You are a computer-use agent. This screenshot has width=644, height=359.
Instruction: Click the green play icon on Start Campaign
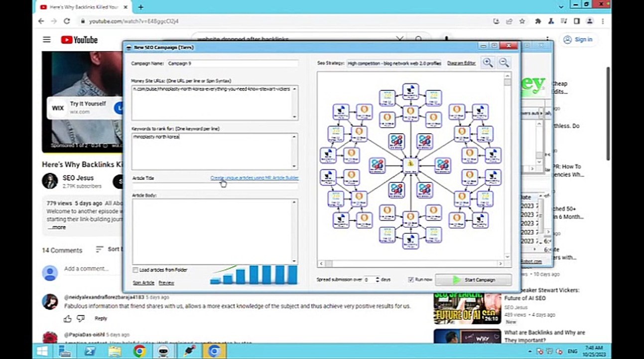(457, 280)
